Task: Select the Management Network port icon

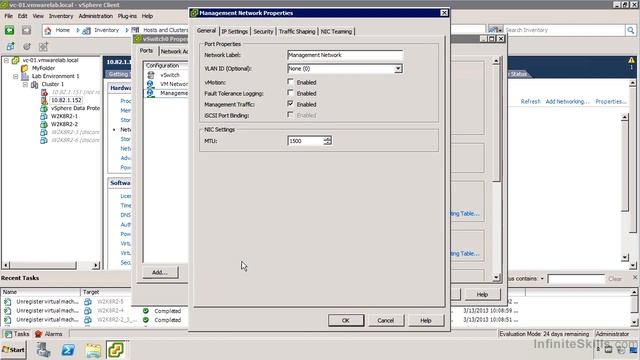Action: (x=151, y=93)
